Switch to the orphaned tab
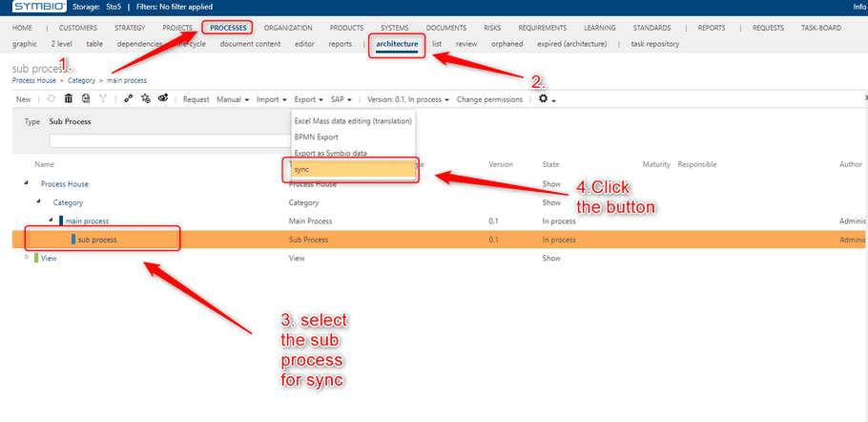The width and height of the screenshot is (868, 422). 507,44
